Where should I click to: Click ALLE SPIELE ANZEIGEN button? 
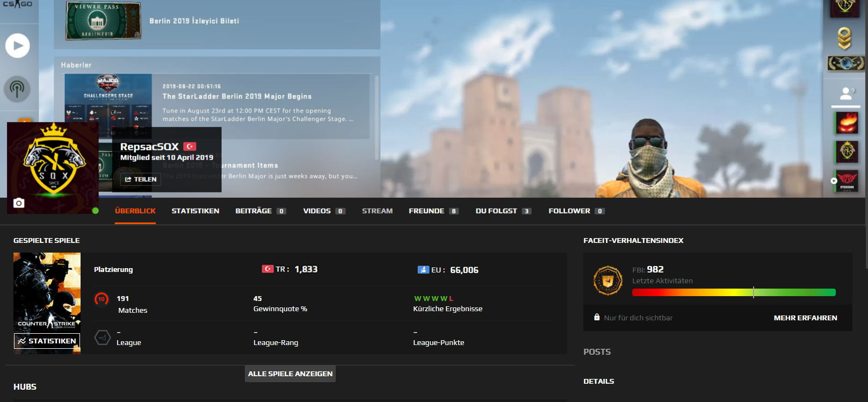(x=290, y=374)
